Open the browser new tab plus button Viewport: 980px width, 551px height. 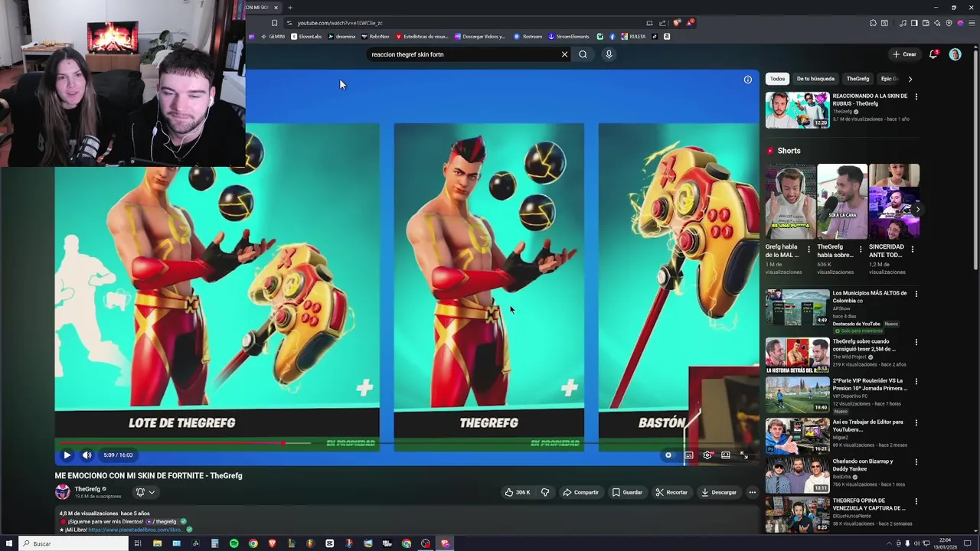click(x=290, y=8)
